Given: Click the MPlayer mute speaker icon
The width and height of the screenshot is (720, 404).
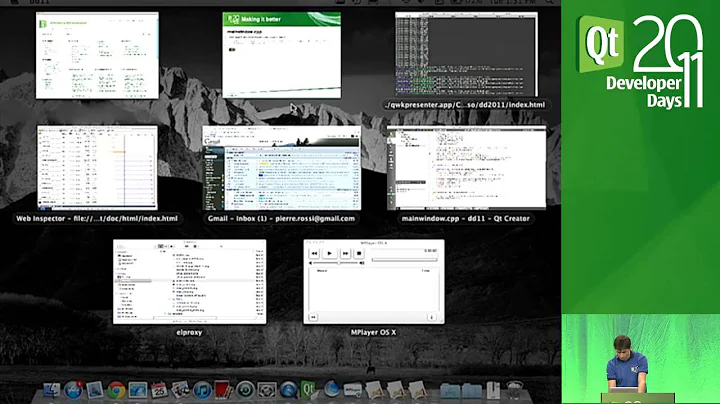Looking at the screenshot, I should pyautogui.click(x=310, y=263).
